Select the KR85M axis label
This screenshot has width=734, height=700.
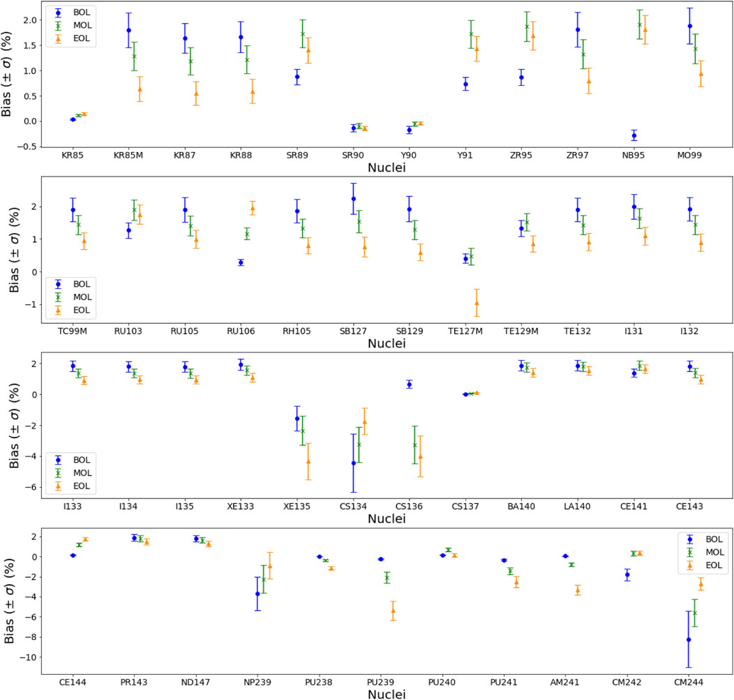128,156
